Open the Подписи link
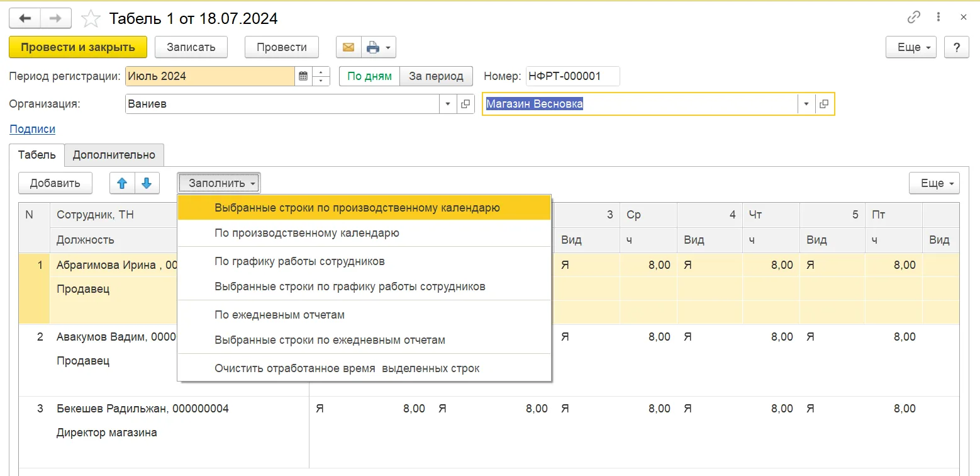This screenshot has width=980, height=476. [33, 129]
